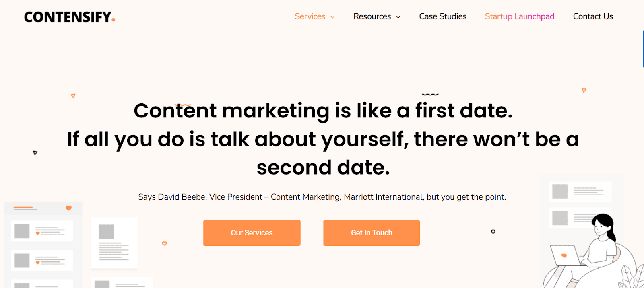The width and height of the screenshot is (644, 288).
Task: Click the woman with laptop illustration
Action: coord(596,249)
